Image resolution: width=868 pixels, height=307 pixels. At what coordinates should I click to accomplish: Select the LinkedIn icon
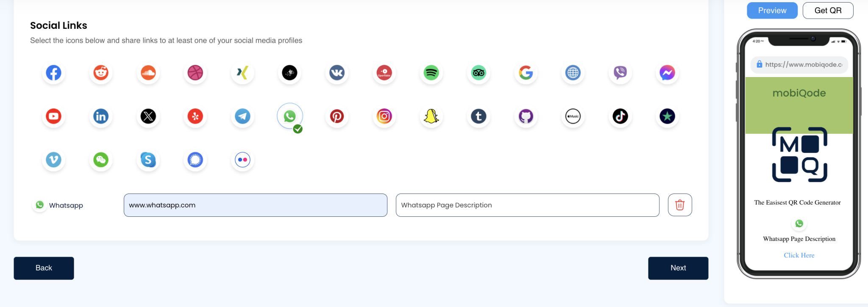pos(101,116)
